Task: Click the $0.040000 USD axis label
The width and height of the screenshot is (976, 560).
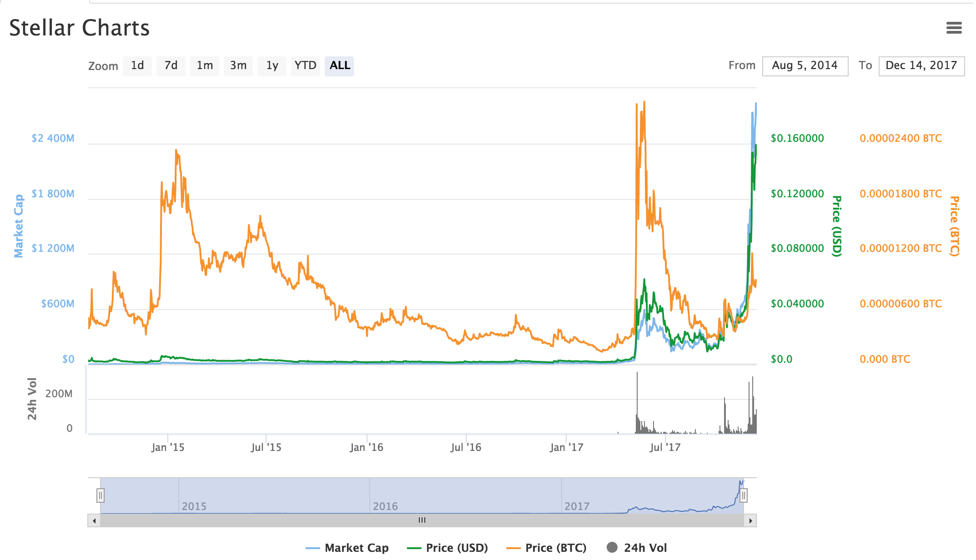Action: [x=797, y=304]
